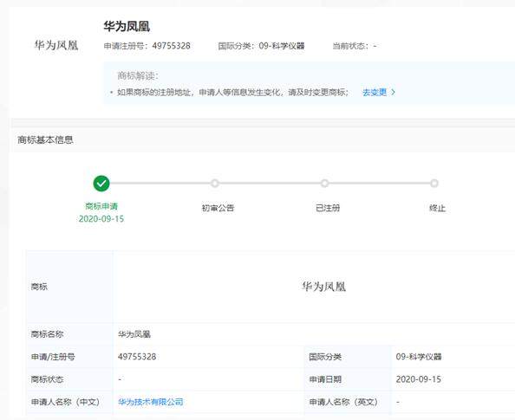This screenshot has width=515, height=420.
Task: Click the 商标基本信息 section header
Action: coord(45,139)
